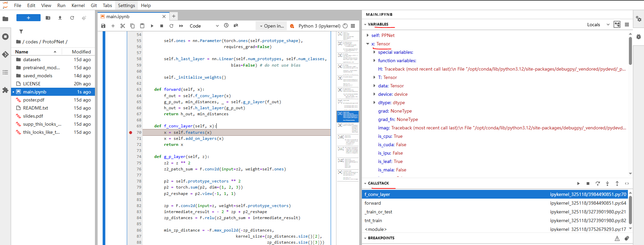Cut the selected cell with scissors icon
This screenshot has height=245, width=644.
pyautogui.click(x=123, y=26)
